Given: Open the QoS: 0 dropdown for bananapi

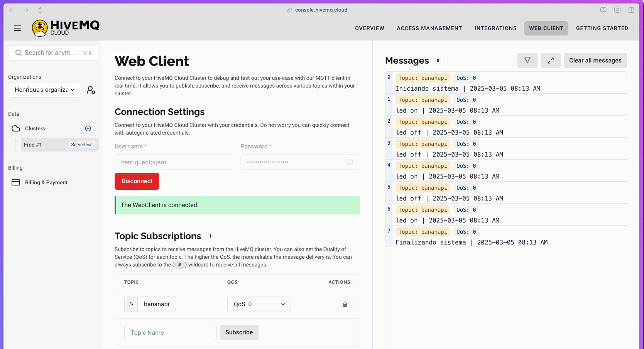Looking at the screenshot, I should click(x=259, y=304).
